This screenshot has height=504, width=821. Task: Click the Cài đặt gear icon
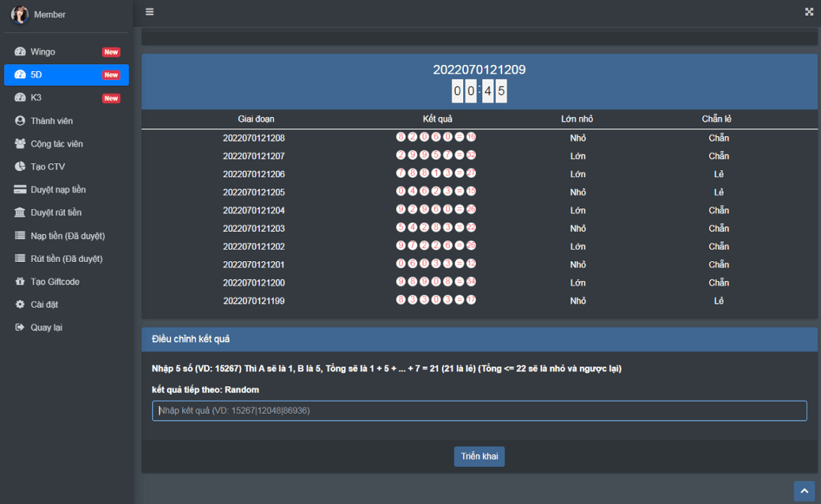(20, 304)
